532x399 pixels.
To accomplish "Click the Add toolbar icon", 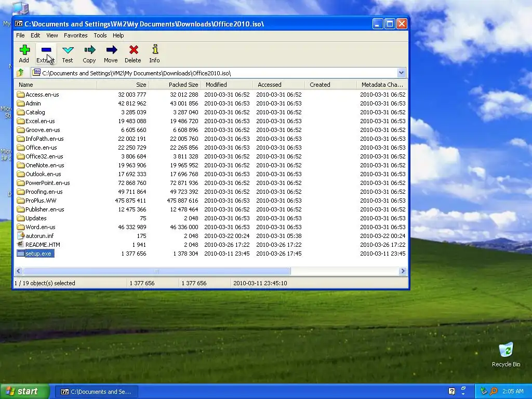I will pos(24,50).
